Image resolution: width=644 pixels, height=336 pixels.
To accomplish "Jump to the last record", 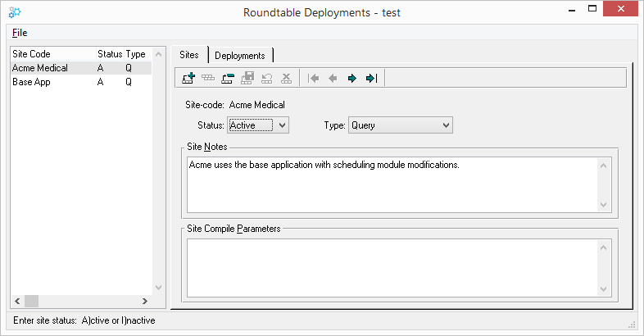I will click(x=371, y=78).
